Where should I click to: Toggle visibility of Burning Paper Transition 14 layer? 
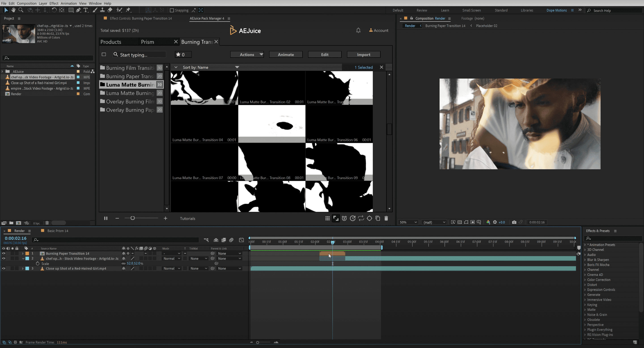3,253
